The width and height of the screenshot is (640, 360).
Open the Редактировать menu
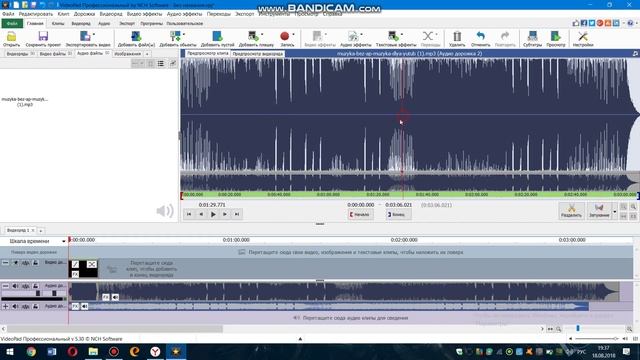coord(36,14)
